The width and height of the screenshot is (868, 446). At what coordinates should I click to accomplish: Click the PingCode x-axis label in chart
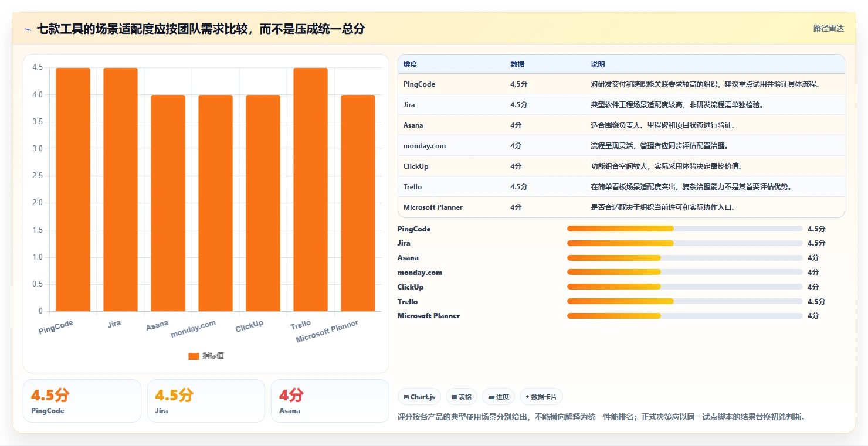click(x=56, y=326)
